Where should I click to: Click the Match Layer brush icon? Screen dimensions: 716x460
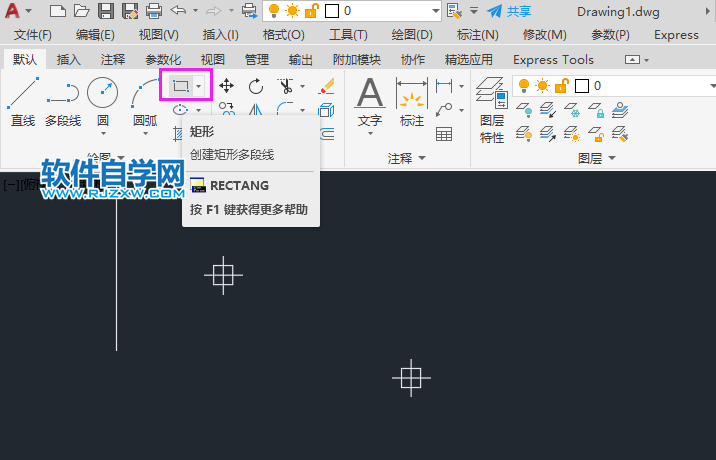(x=620, y=134)
